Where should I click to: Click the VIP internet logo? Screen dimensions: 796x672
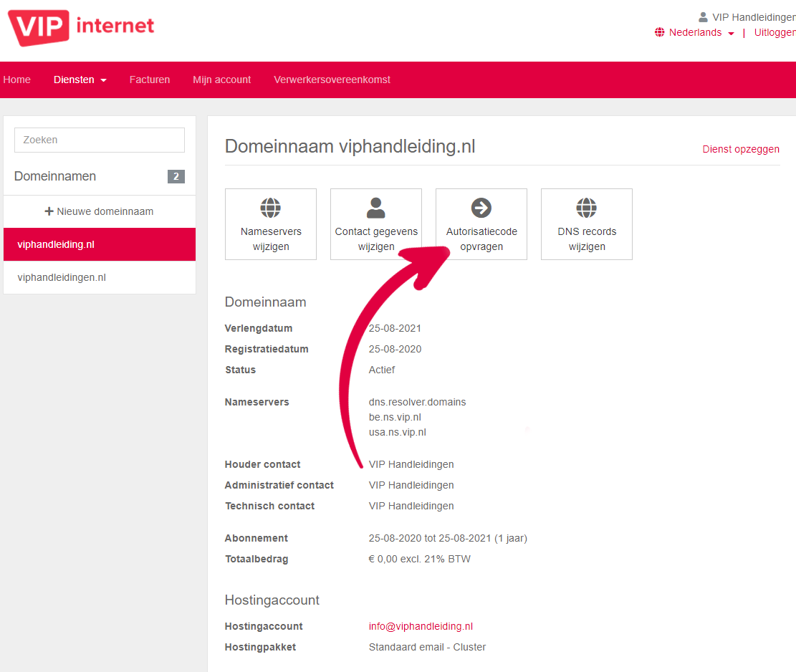point(81,27)
